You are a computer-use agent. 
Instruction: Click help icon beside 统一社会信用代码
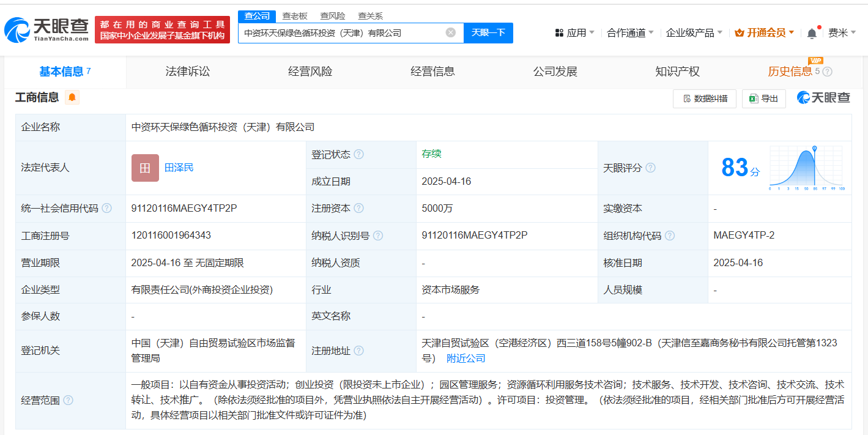(x=107, y=209)
